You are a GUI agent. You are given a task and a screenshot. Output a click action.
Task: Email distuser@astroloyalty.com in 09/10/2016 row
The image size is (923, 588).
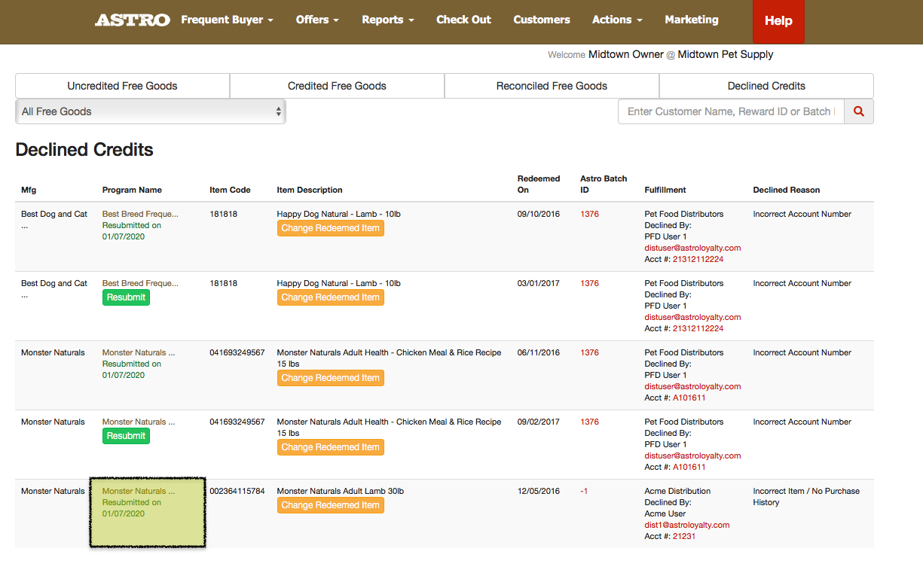pos(692,248)
